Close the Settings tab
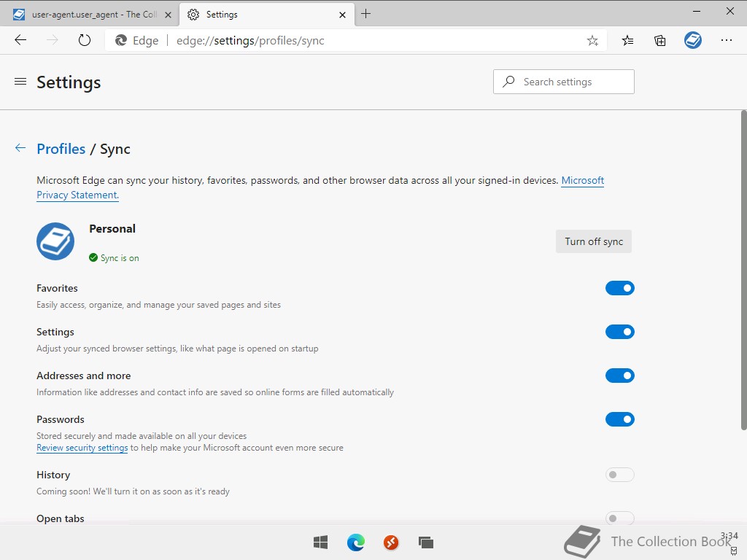This screenshot has width=747, height=560. click(x=342, y=15)
